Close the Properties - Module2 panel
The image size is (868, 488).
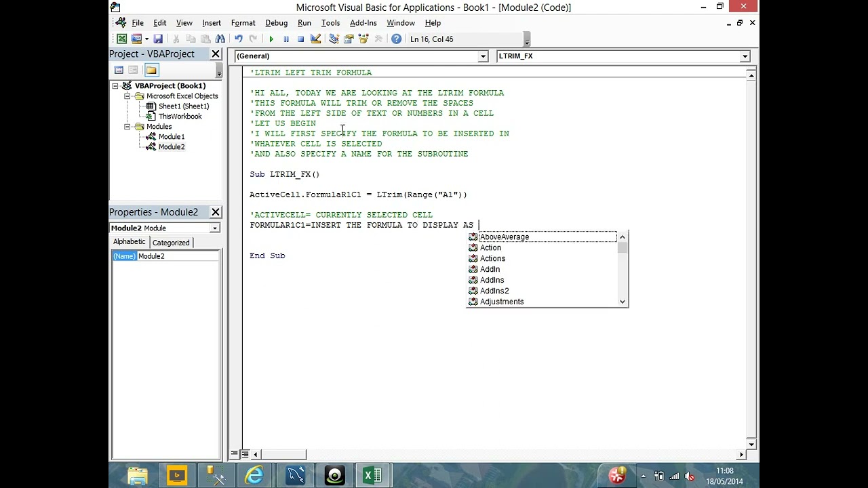click(x=216, y=212)
